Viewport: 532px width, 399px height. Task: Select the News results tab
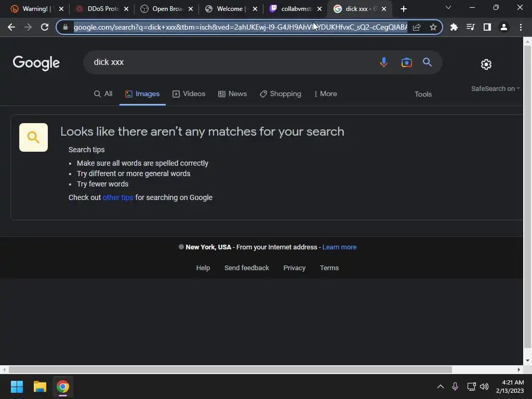pyautogui.click(x=232, y=94)
